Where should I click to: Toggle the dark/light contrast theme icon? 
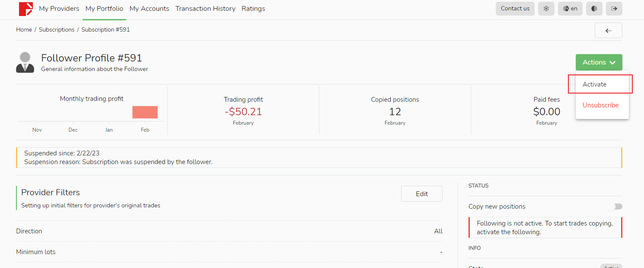coord(594,9)
